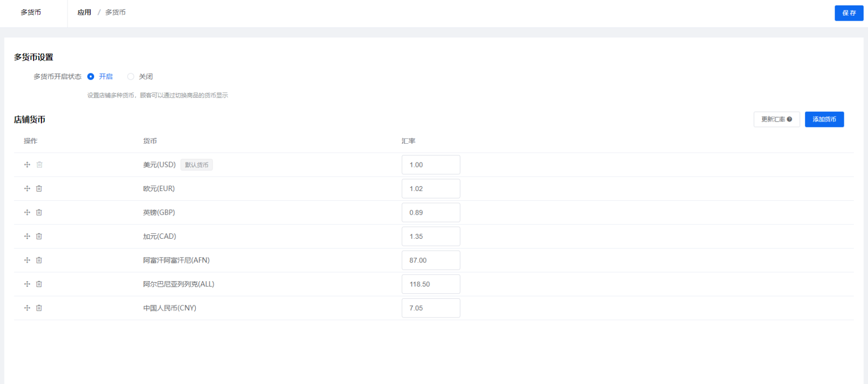This screenshot has height=384, width=868.
Task: Edit the EUR exchange rate field 1.02
Action: [x=431, y=189]
